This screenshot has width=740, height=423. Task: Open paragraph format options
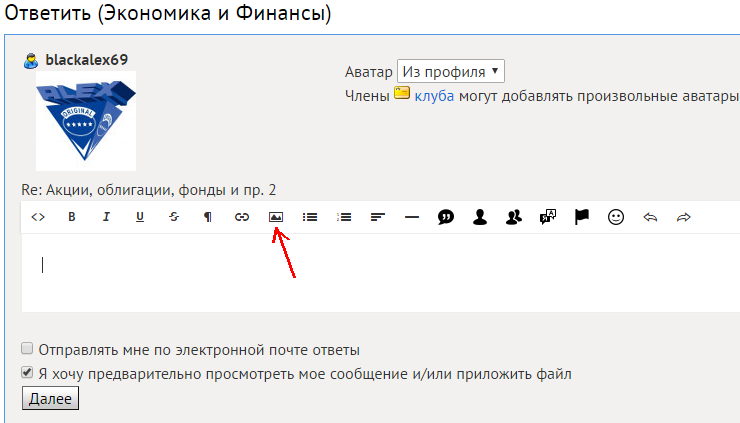(x=208, y=217)
